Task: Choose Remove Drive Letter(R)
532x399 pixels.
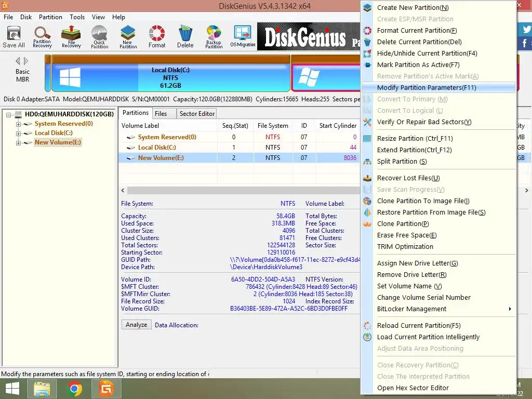Action: tap(438, 275)
